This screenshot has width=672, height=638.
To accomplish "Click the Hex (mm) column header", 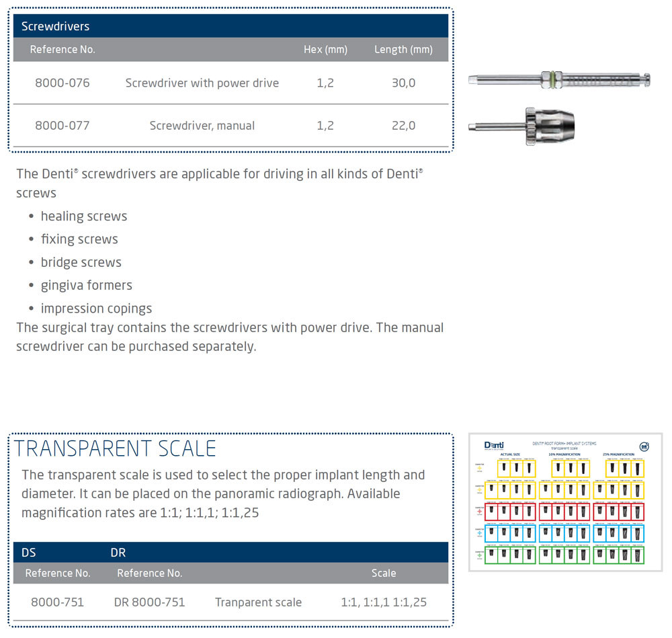I will coord(325,49).
